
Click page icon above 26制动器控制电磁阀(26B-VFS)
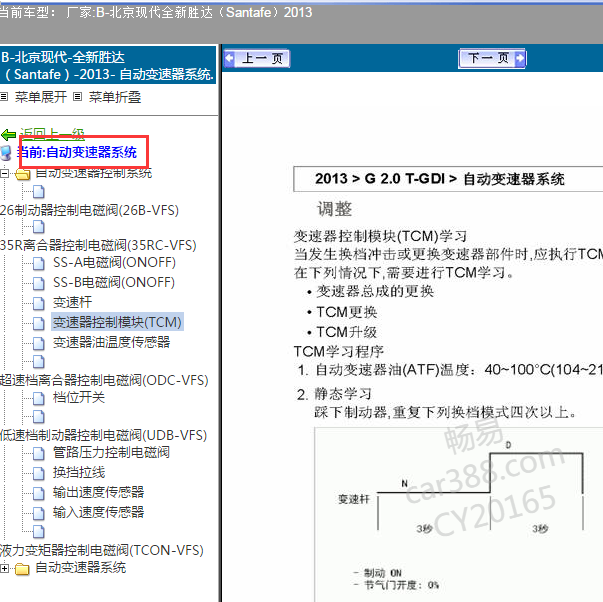(38, 192)
